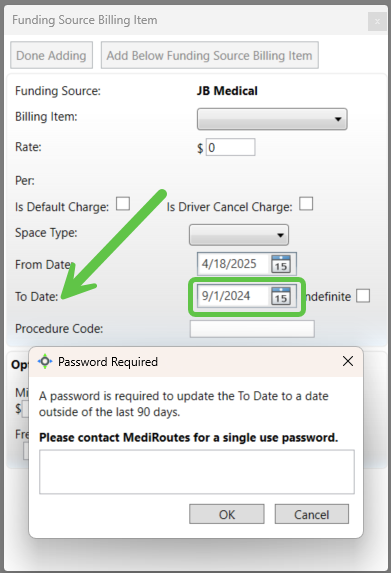Click Cancel in the password dialog
This screenshot has width=391, height=573.
coord(312,514)
